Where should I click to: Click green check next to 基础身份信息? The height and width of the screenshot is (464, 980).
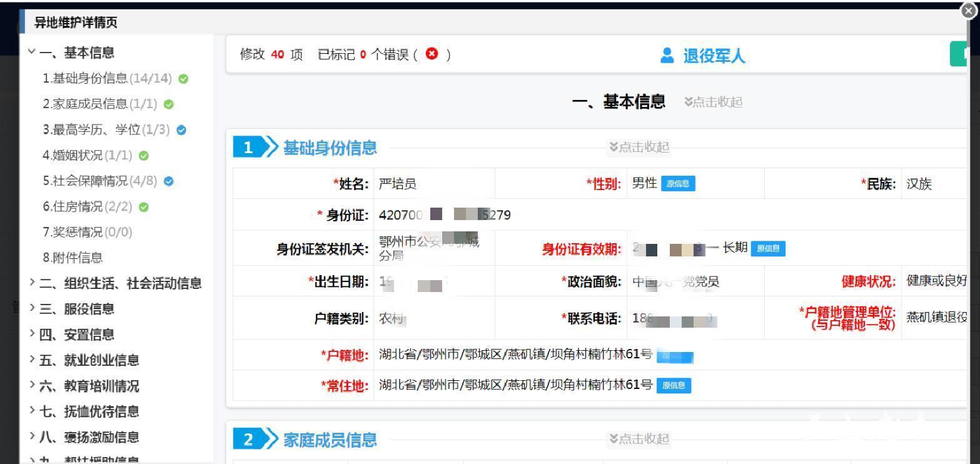(x=183, y=79)
